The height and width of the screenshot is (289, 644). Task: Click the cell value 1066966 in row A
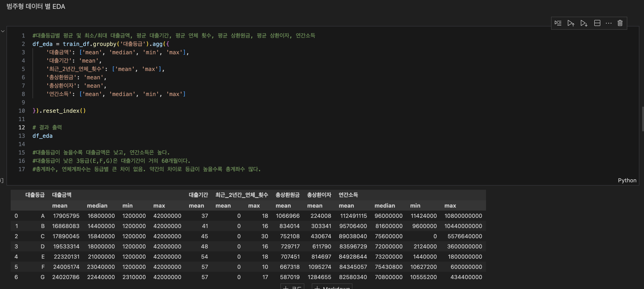click(288, 216)
